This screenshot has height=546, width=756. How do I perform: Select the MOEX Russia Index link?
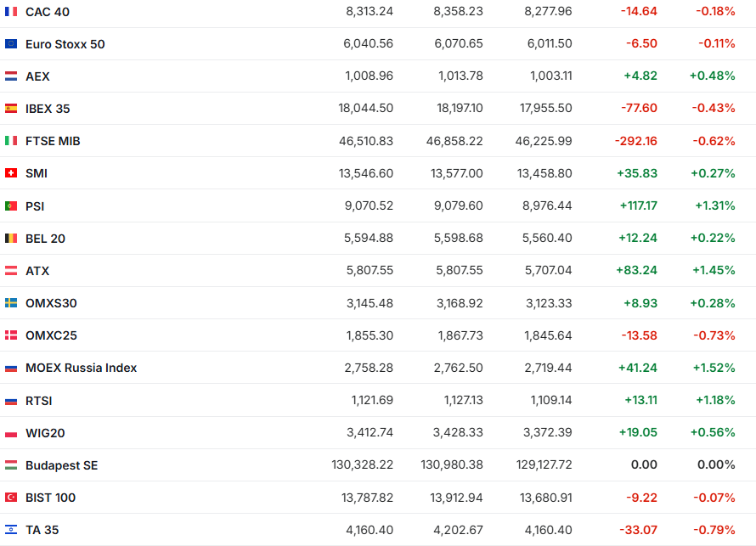[81, 368]
